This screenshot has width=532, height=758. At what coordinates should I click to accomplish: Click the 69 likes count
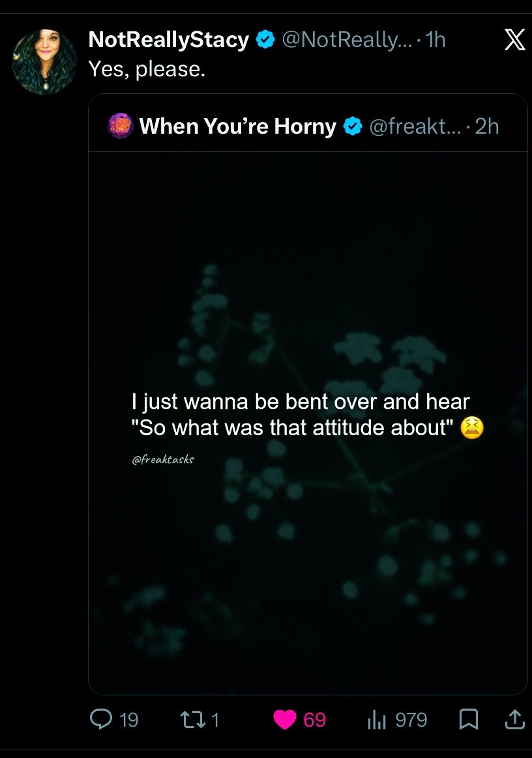pyautogui.click(x=314, y=720)
